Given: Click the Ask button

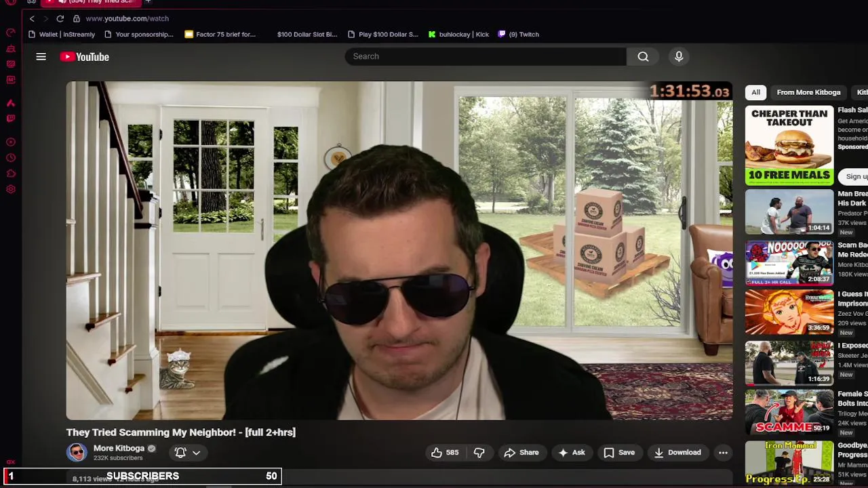Looking at the screenshot, I should point(571,453).
